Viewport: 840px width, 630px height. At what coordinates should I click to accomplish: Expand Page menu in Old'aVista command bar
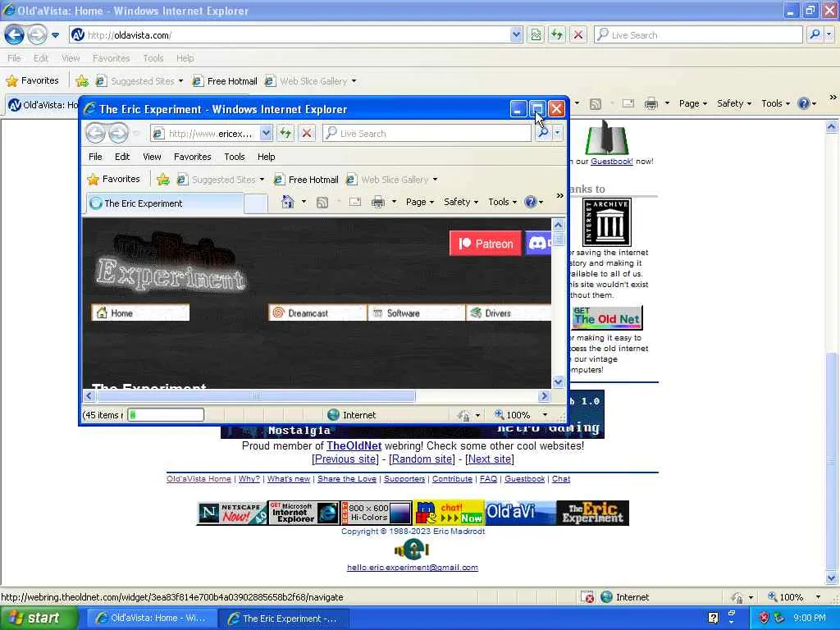[x=693, y=103]
